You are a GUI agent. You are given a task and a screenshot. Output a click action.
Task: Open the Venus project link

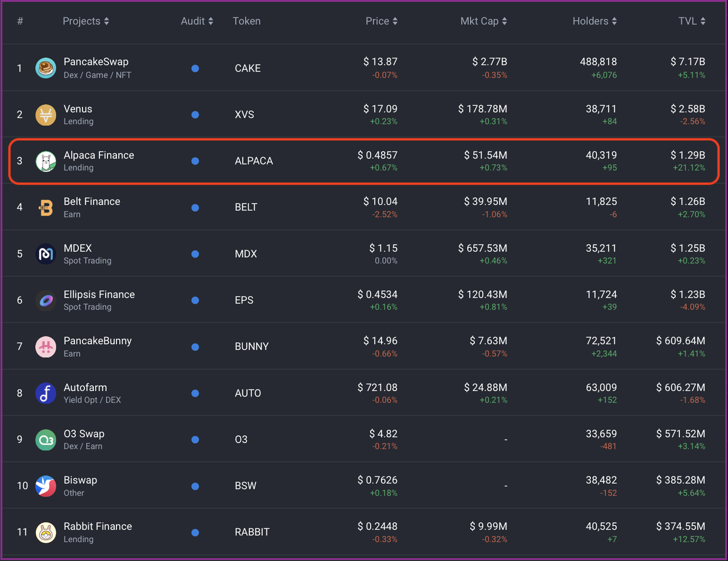click(78, 109)
